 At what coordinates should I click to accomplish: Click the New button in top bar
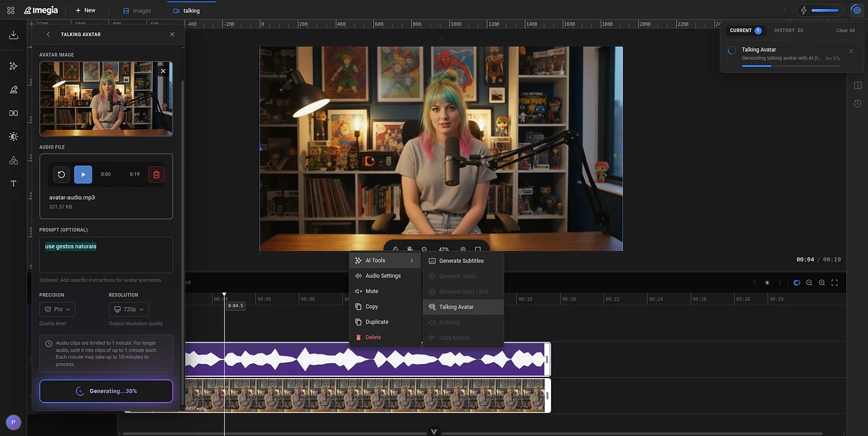[x=85, y=10]
